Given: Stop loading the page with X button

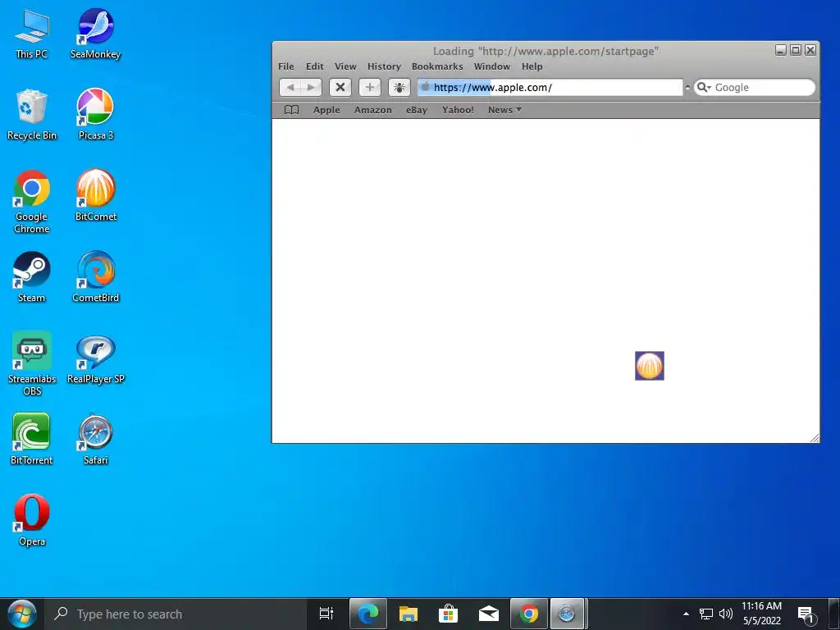Looking at the screenshot, I should pos(340,87).
